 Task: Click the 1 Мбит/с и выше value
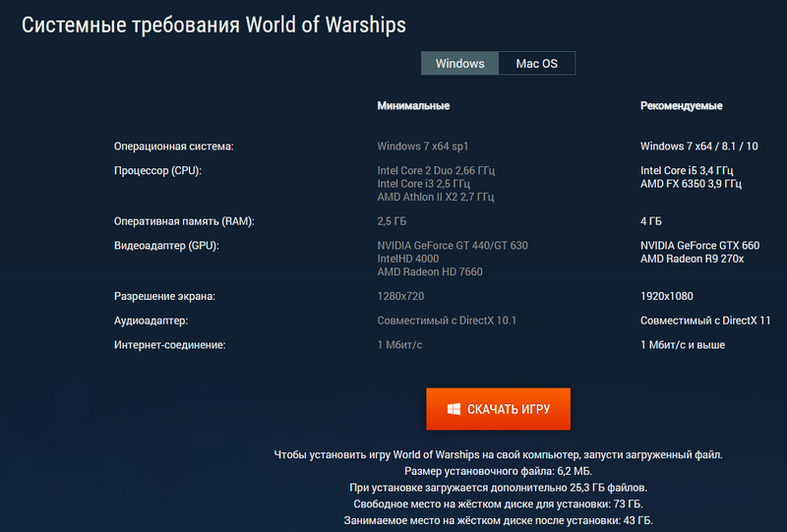(683, 345)
